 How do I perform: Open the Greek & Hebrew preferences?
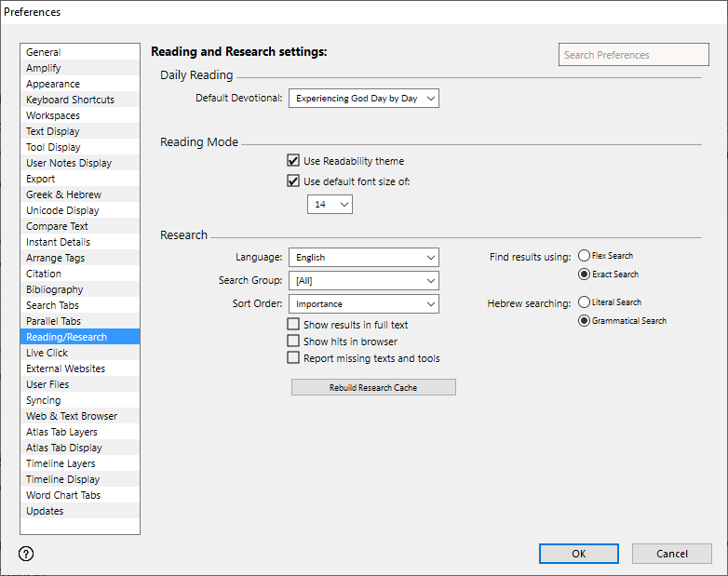[63, 194]
